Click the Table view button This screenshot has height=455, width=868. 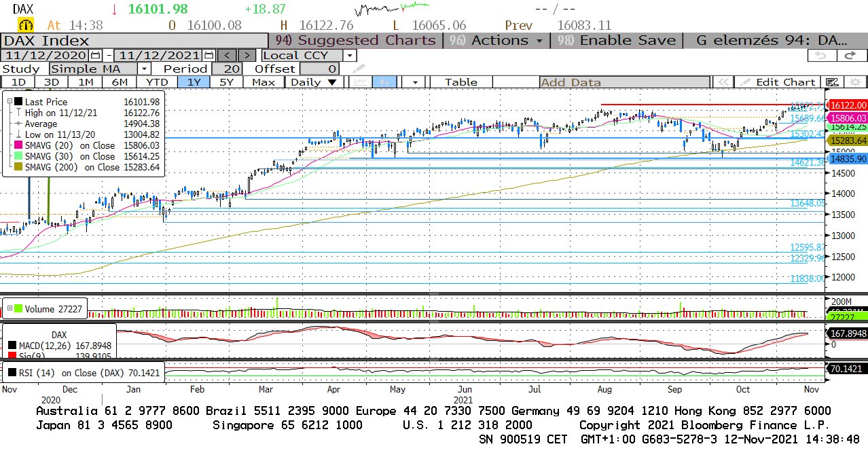[461, 82]
